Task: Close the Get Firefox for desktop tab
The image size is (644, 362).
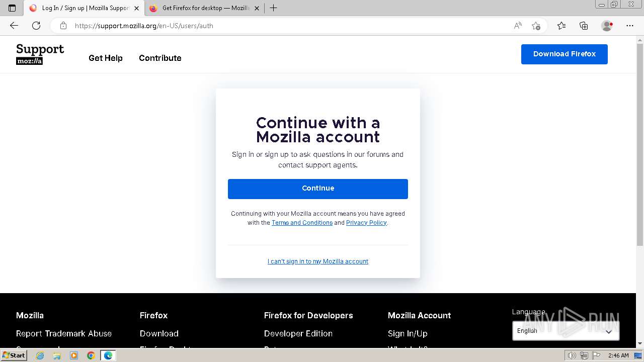Action: point(257,8)
